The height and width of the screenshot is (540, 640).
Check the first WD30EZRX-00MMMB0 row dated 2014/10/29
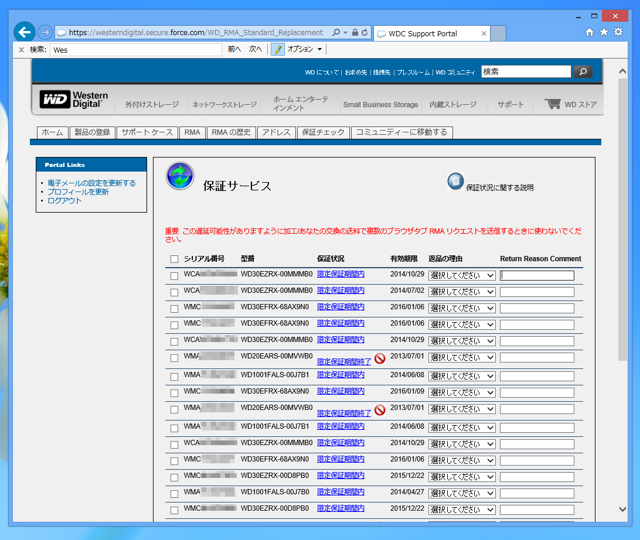[174, 276]
